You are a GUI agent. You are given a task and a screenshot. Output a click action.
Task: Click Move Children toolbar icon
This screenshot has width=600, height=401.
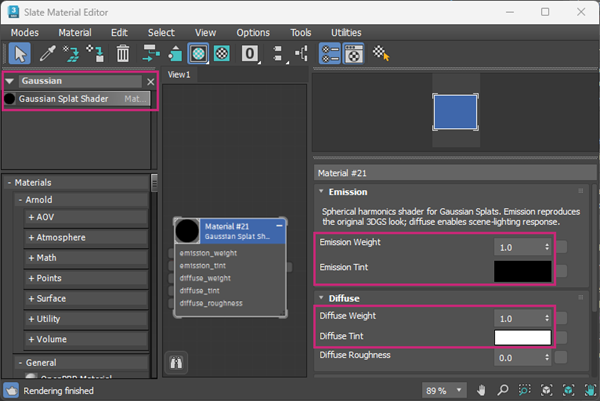point(150,54)
